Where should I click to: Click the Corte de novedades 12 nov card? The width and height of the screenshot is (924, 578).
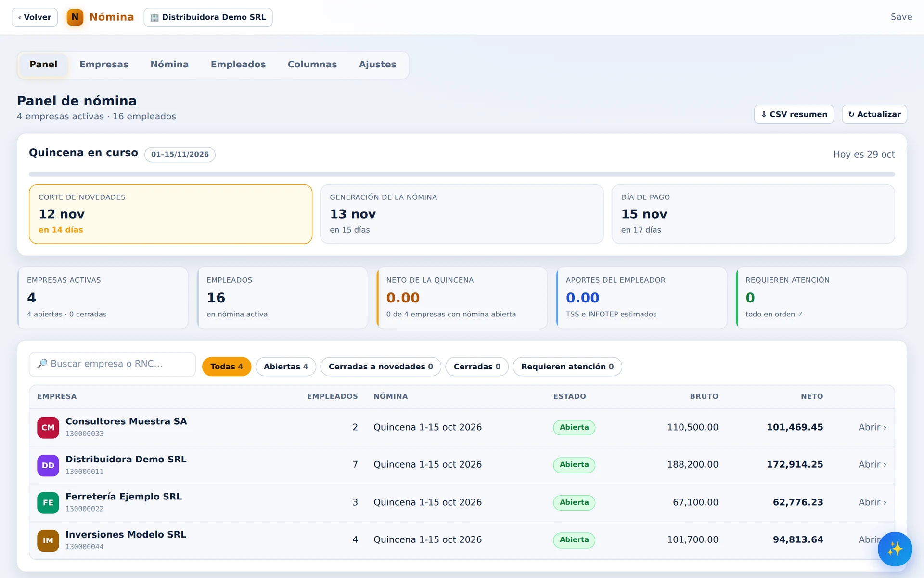point(170,214)
